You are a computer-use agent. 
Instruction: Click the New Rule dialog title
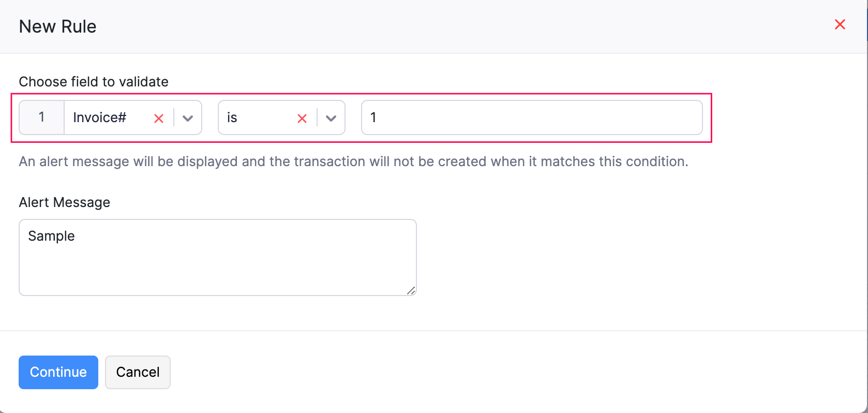coord(57,26)
